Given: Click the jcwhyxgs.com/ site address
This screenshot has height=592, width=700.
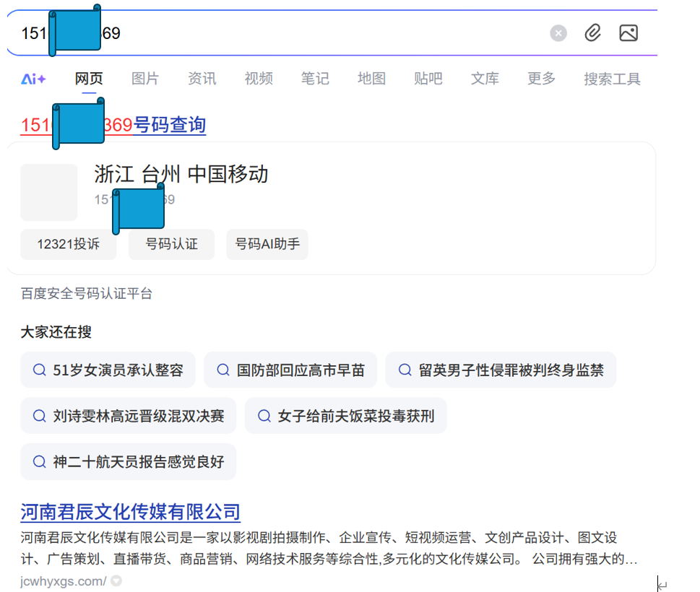Looking at the screenshot, I should point(64,581).
